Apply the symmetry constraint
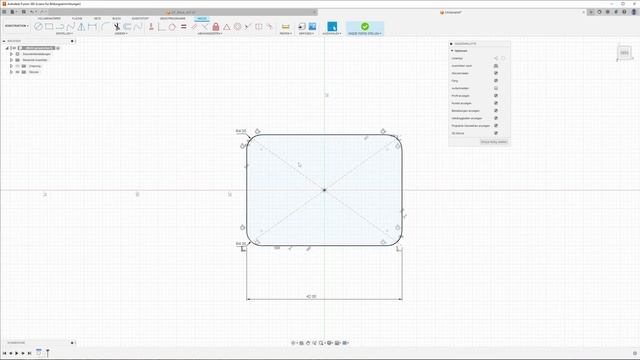The width and height of the screenshot is (640, 360). 259,27
